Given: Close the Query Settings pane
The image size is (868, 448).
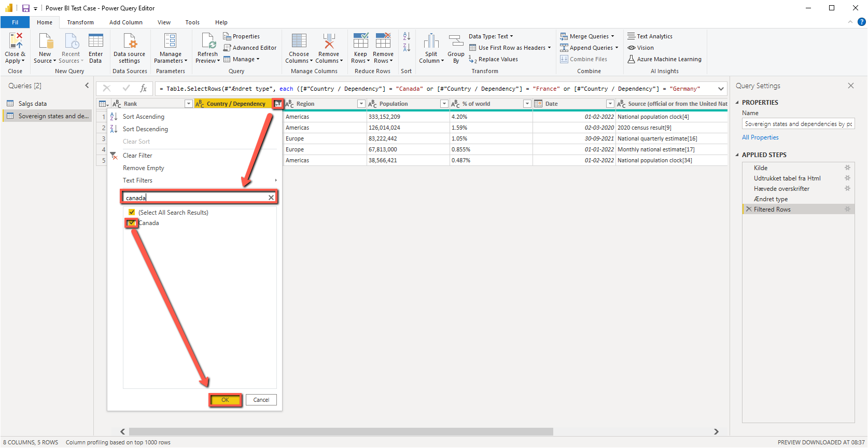Looking at the screenshot, I should [851, 86].
